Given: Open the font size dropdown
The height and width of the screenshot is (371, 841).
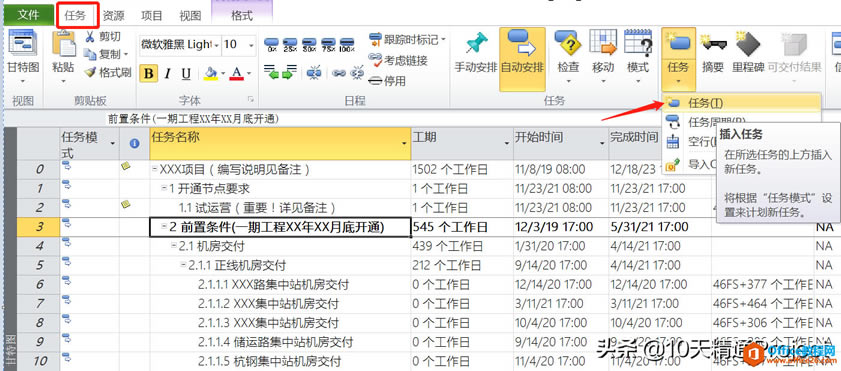Looking at the screenshot, I should tap(251, 45).
